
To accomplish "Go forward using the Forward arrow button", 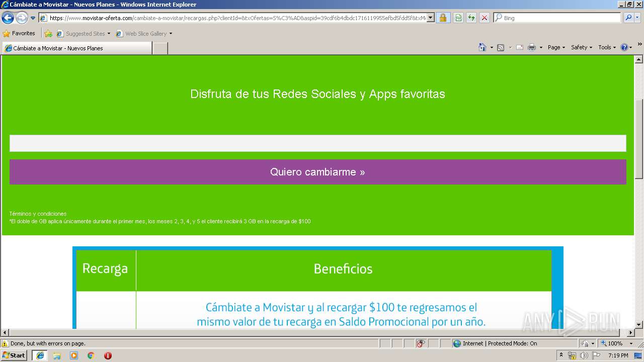I will [x=22, y=18].
